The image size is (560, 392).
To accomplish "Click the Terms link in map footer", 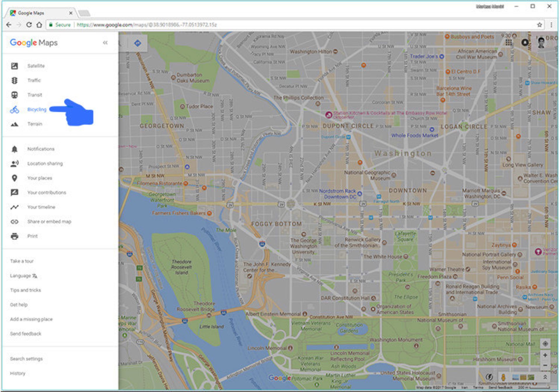I will pos(478,387).
